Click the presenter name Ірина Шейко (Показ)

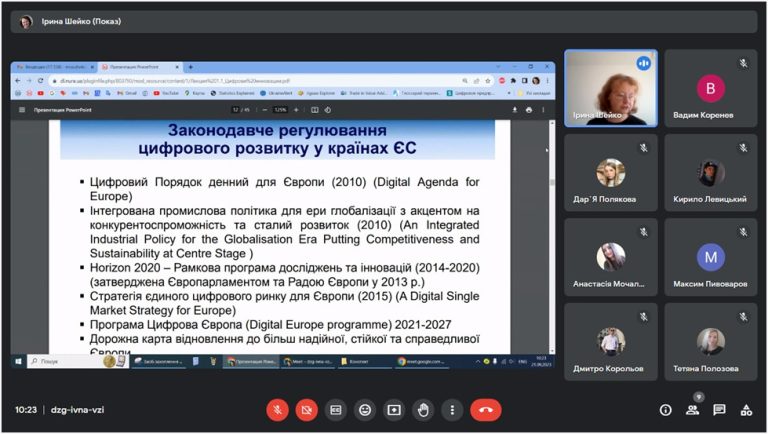coord(81,21)
